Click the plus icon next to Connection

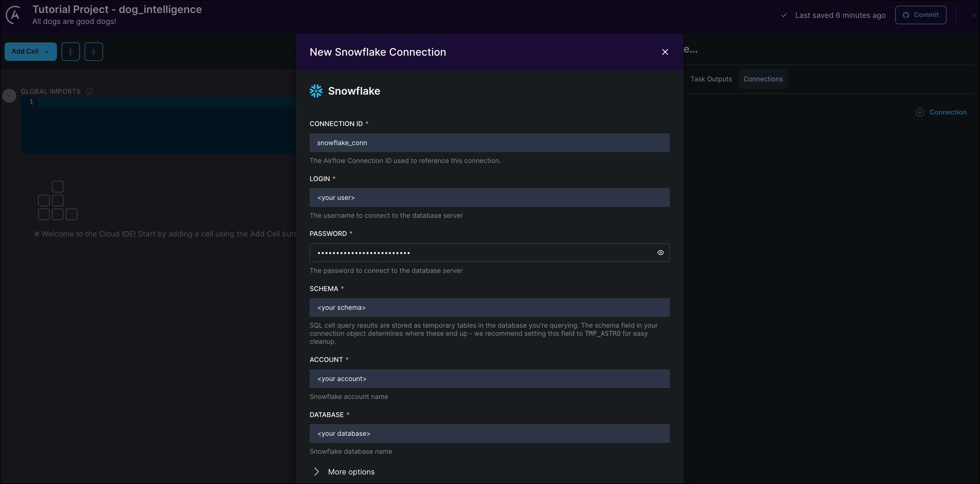(x=920, y=112)
